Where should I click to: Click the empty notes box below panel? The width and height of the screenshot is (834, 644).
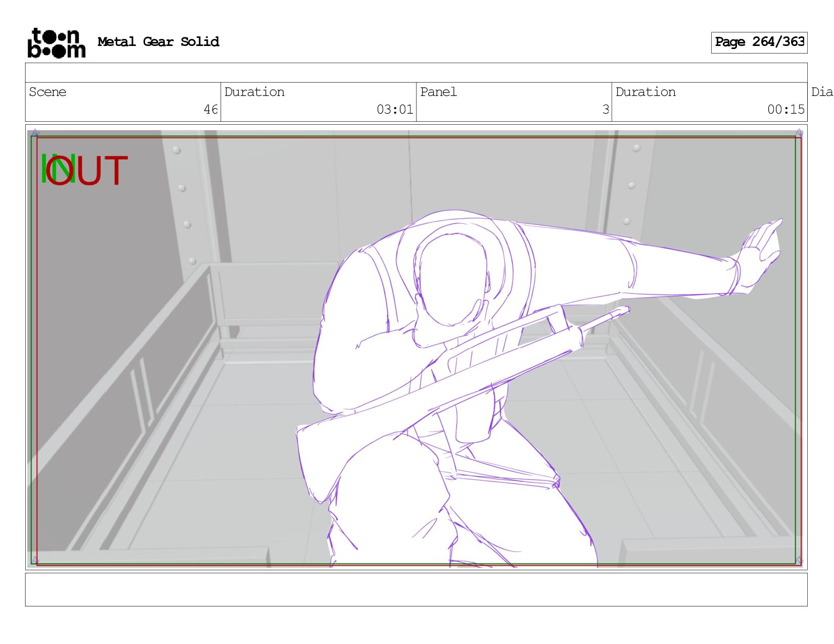[416, 589]
